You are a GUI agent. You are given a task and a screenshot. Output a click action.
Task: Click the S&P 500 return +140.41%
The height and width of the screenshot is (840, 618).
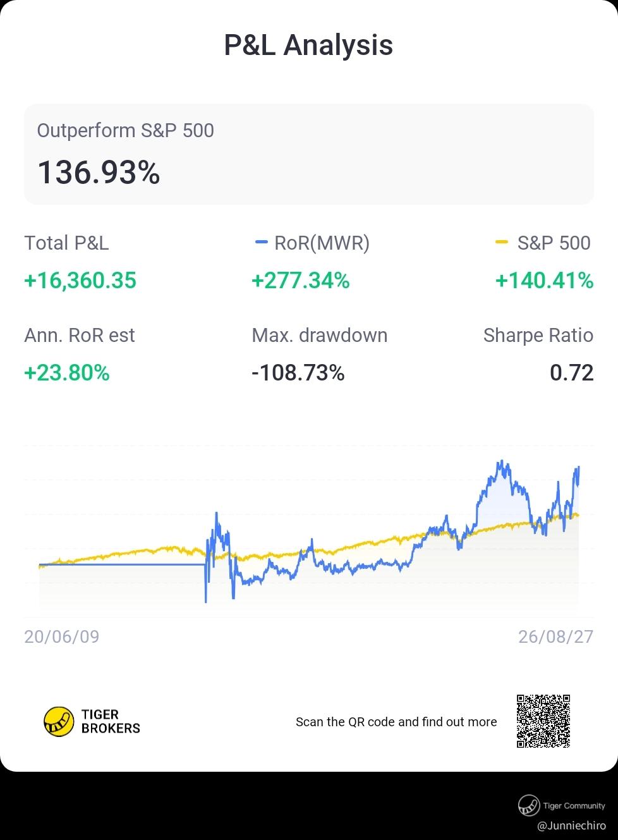tap(545, 281)
